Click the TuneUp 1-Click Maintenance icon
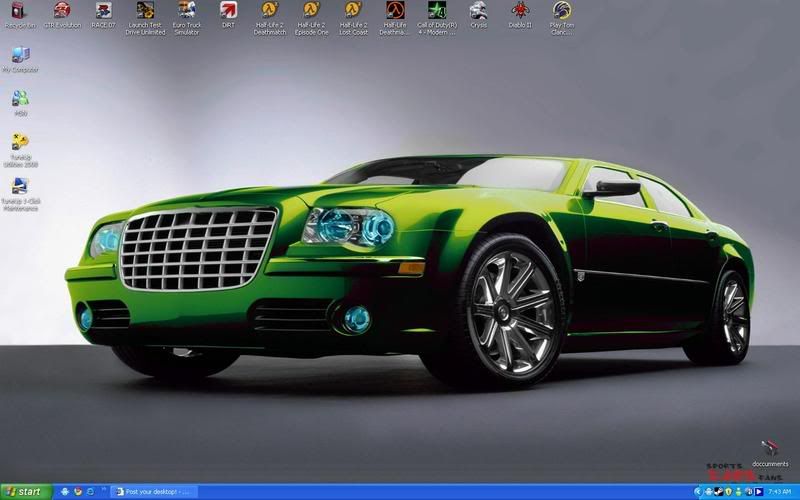 20,187
